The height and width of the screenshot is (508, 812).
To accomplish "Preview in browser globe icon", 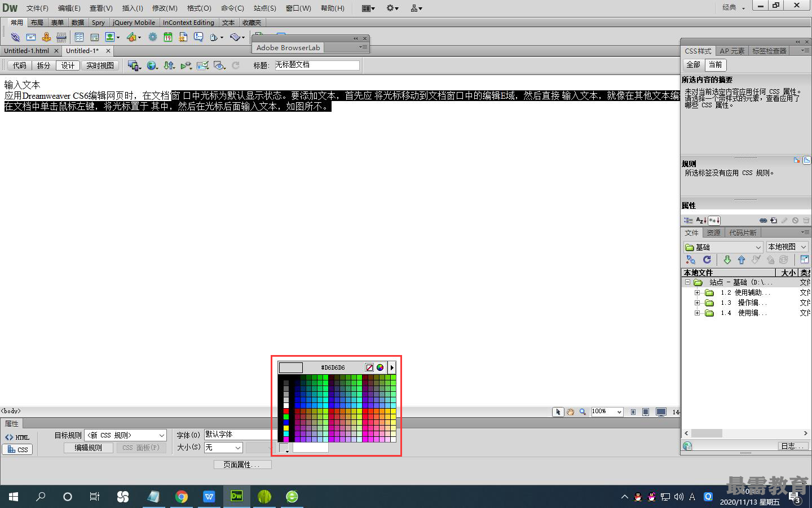I will pyautogui.click(x=151, y=65).
